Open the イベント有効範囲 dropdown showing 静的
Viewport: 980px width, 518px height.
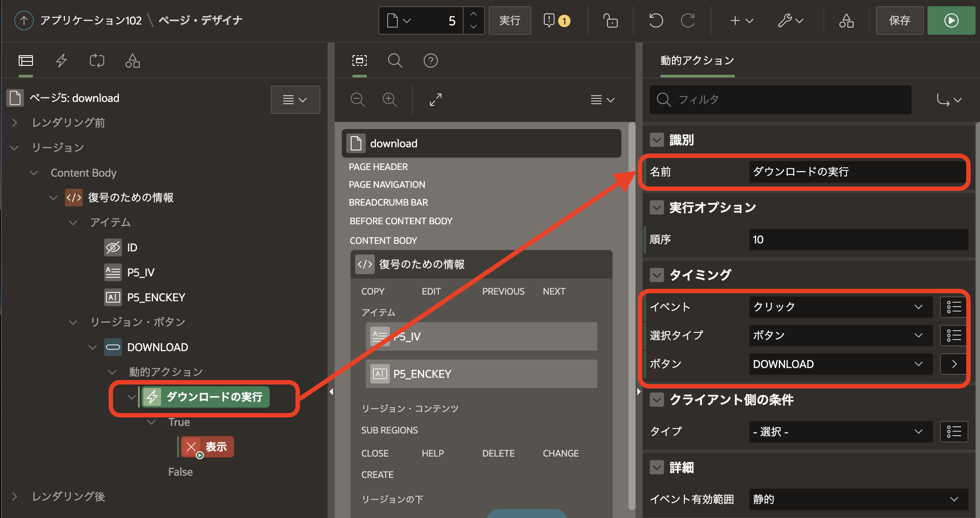tap(858, 499)
